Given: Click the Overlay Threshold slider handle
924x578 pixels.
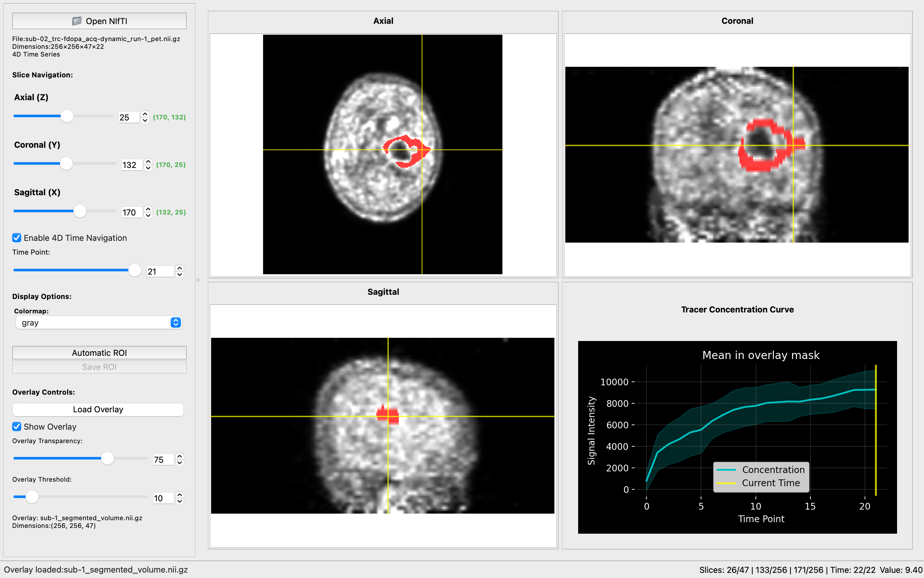Looking at the screenshot, I should pos(32,496).
